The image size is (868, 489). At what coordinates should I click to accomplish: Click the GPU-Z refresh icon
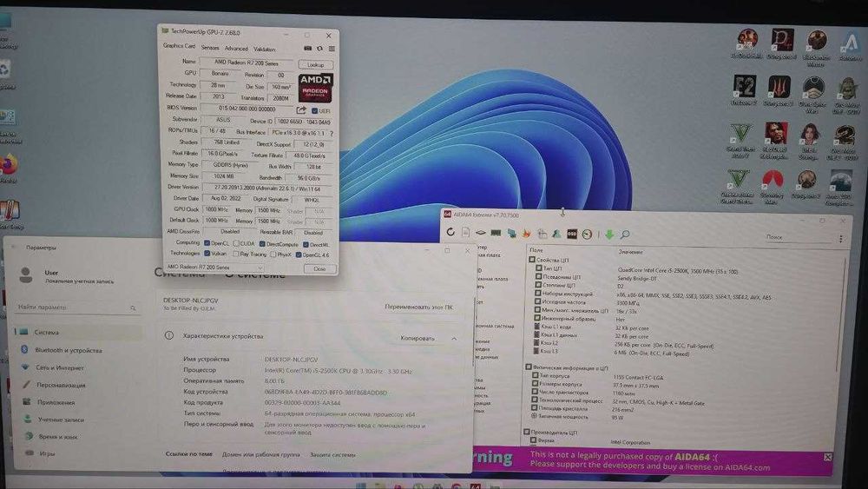(319, 49)
